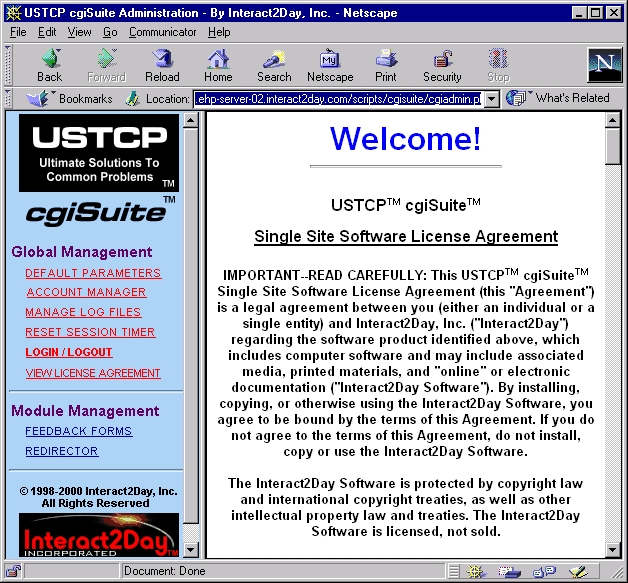The height and width of the screenshot is (583, 628).
Task: Open the View menu
Action: click(x=79, y=32)
